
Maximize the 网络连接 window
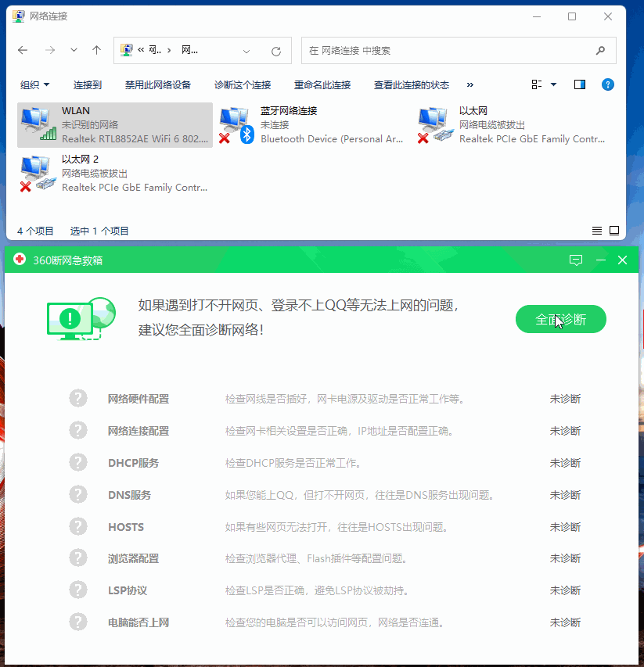click(x=572, y=16)
